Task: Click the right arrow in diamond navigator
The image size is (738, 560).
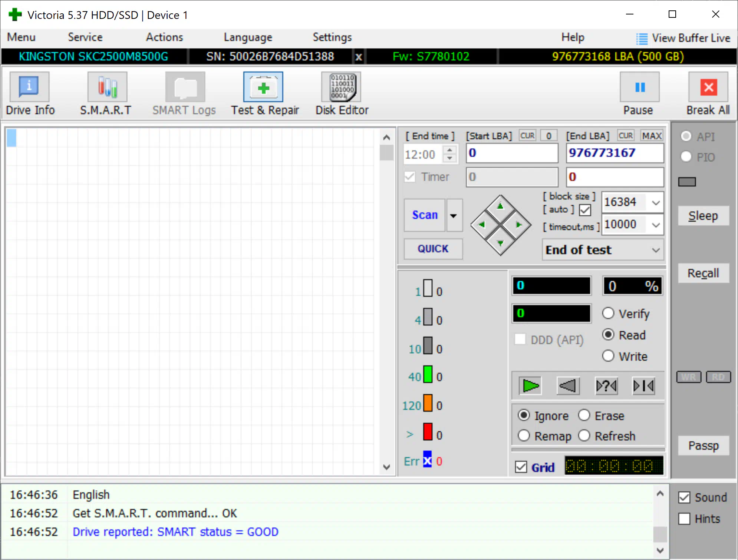Action: click(x=519, y=225)
